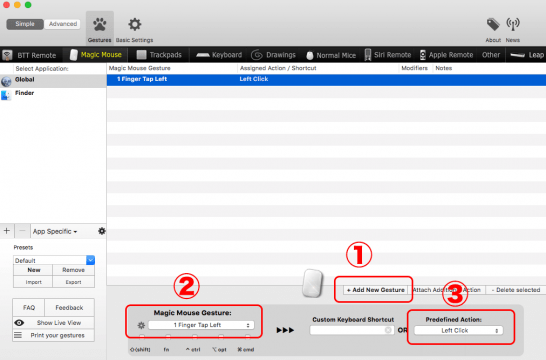Open the App Specific dropdown
Screen dimensions: 546x360
point(55,232)
